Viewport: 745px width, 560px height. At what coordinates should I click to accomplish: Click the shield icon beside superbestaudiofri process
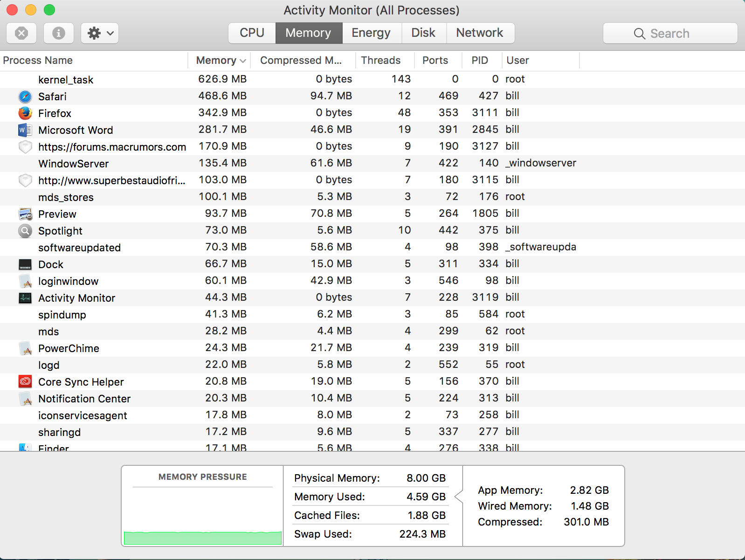25,180
